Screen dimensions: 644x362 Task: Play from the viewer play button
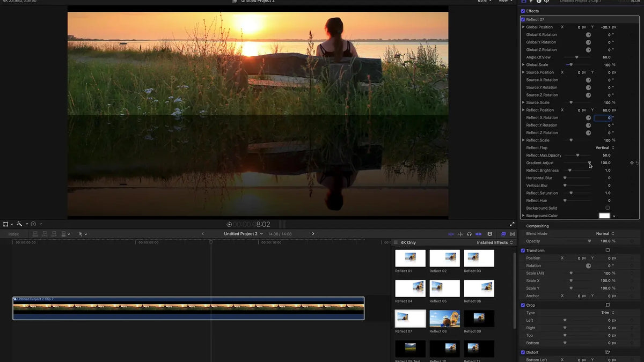[x=229, y=224]
